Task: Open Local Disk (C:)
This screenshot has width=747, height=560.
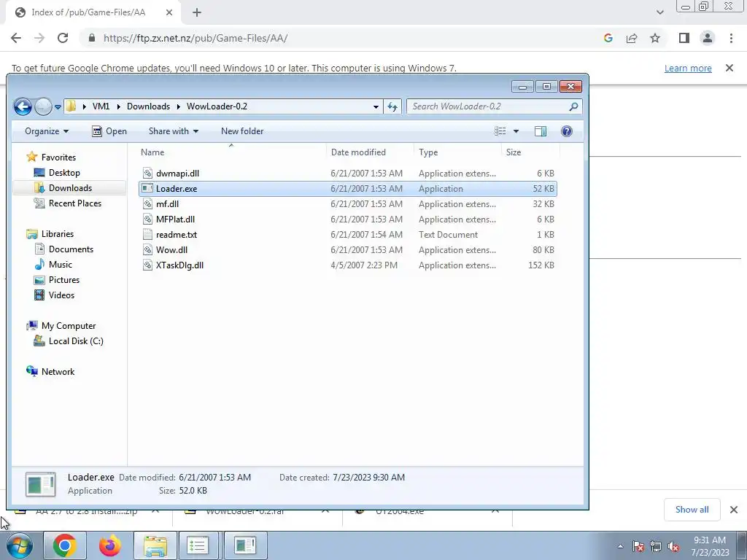Action: (x=68, y=341)
